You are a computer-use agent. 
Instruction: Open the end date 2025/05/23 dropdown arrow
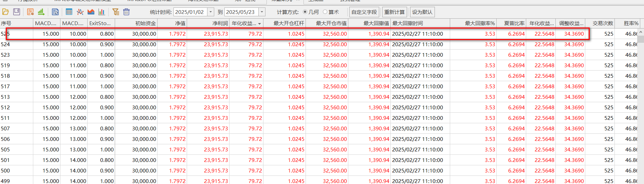tap(262, 12)
